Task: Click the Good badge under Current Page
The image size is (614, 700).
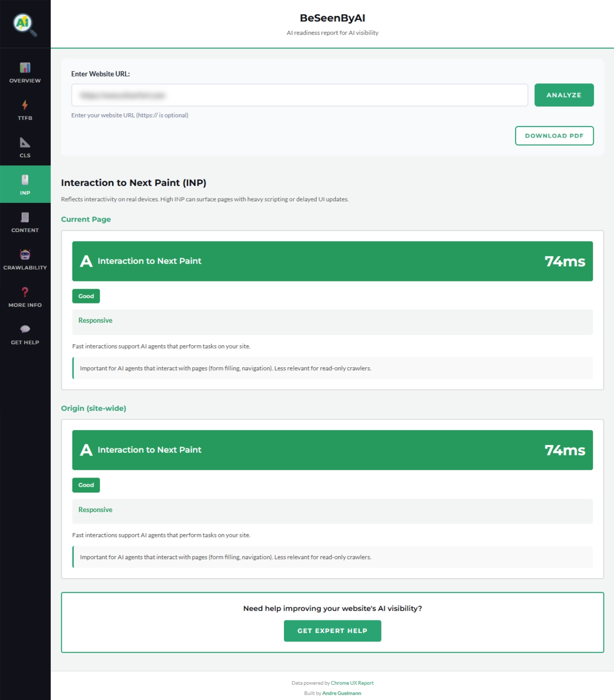Action: 86,296
